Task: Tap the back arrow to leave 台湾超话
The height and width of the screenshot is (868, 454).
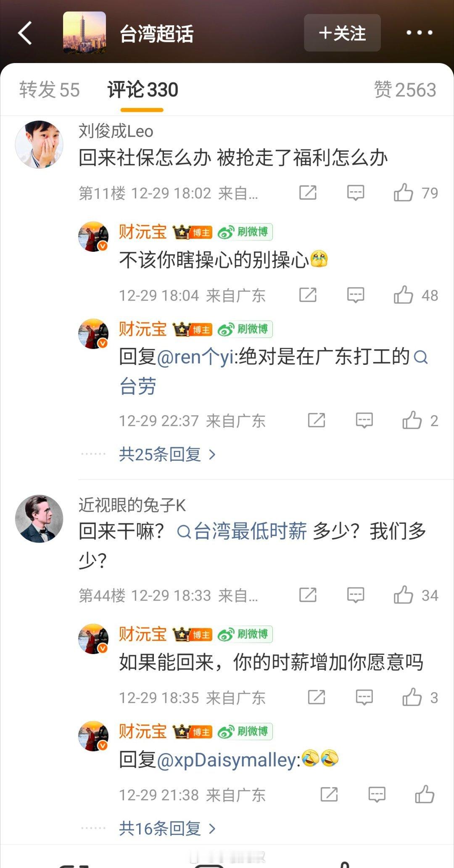Action: (x=25, y=33)
